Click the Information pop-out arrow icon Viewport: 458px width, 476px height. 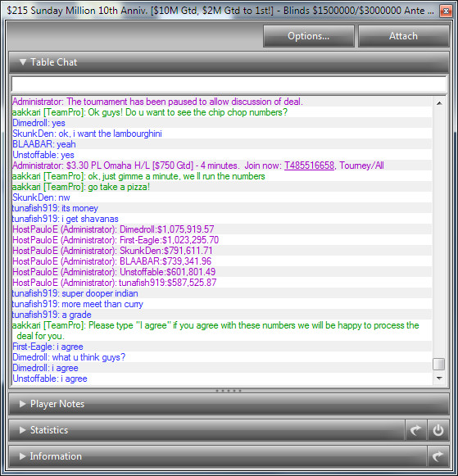[438, 456]
